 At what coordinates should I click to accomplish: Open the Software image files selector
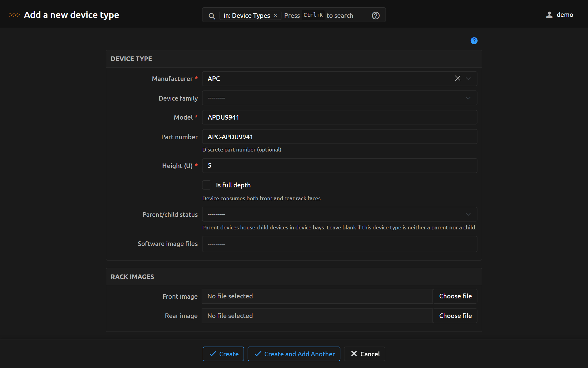tap(339, 244)
